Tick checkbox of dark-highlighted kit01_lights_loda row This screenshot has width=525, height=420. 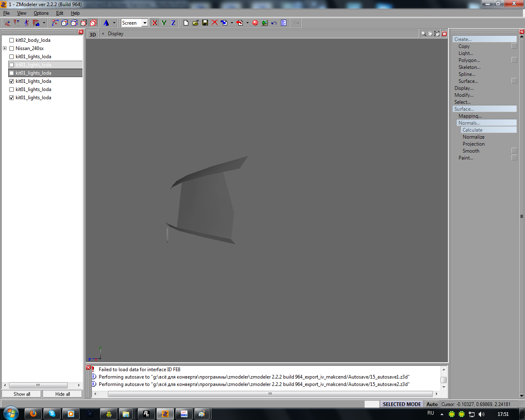11,73
